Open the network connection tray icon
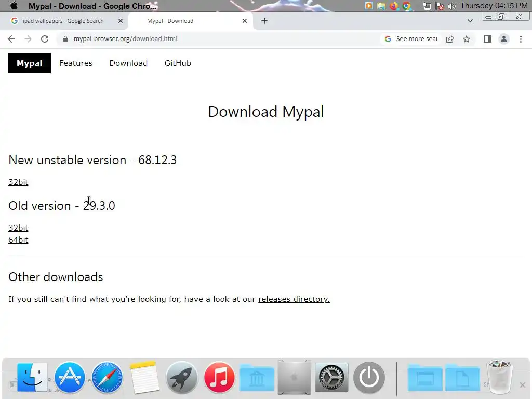The image size is (532, 399). pos(427,6)
